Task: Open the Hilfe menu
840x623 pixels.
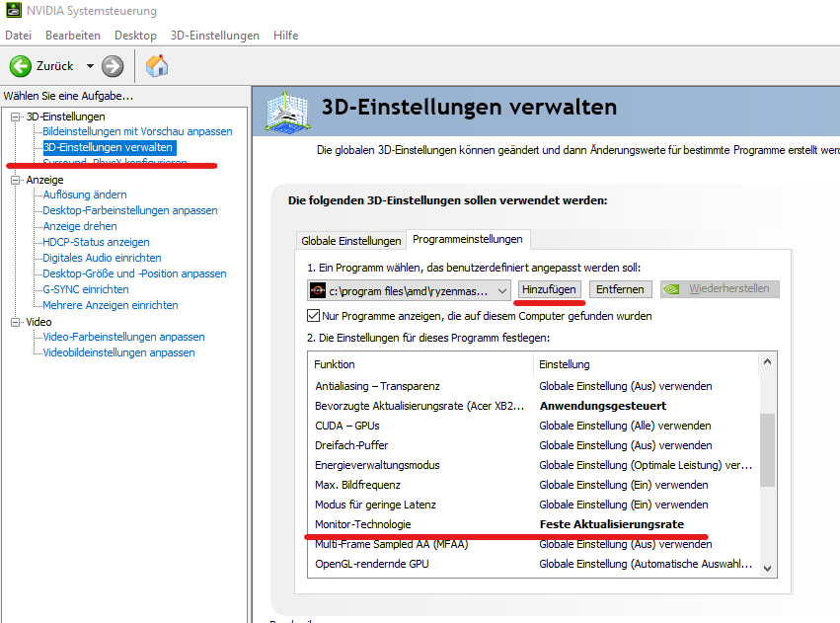Action: (x=285, y=35)
